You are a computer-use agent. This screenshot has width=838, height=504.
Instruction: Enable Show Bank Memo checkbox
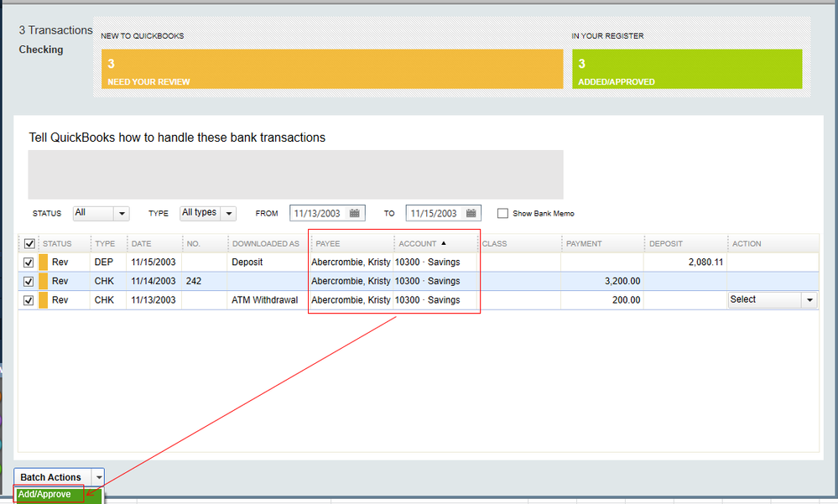502,213
